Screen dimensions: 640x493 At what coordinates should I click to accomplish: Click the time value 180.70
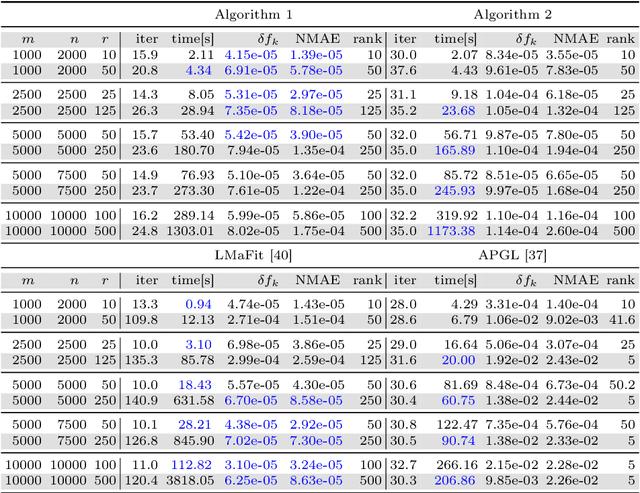click(194, 151)
